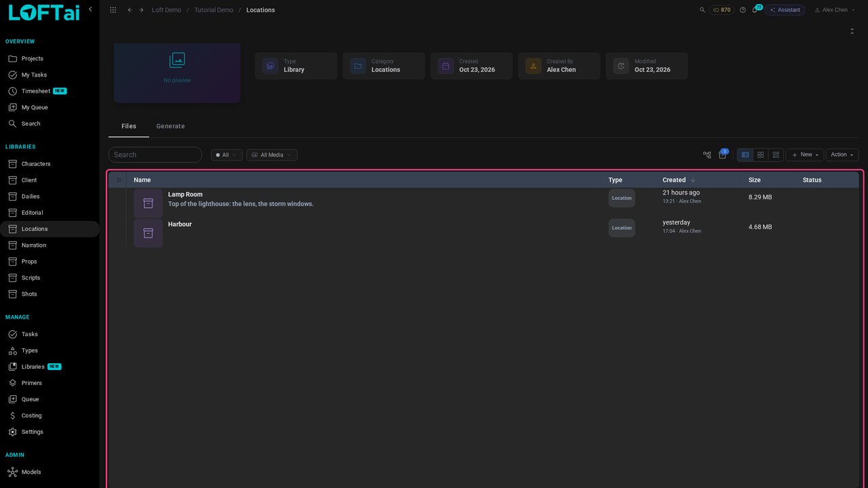
Task: Go forward with the right arrow icon
Action: [141, 10]
